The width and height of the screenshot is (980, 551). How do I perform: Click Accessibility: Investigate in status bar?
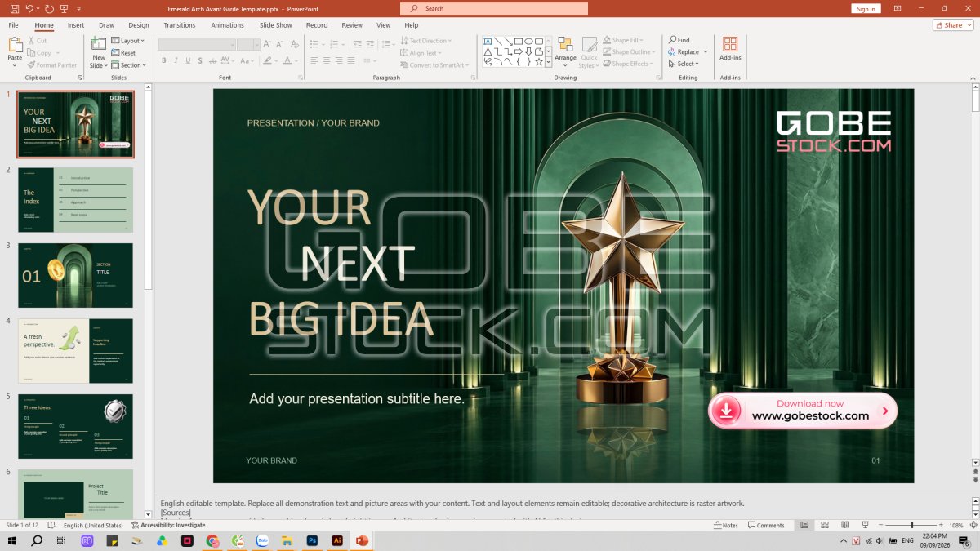[x=168, y=525]
